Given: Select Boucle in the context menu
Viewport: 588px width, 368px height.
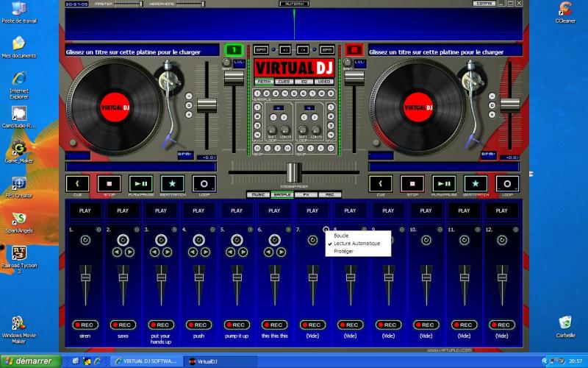Looking at the screenshot, I should 342,236.
